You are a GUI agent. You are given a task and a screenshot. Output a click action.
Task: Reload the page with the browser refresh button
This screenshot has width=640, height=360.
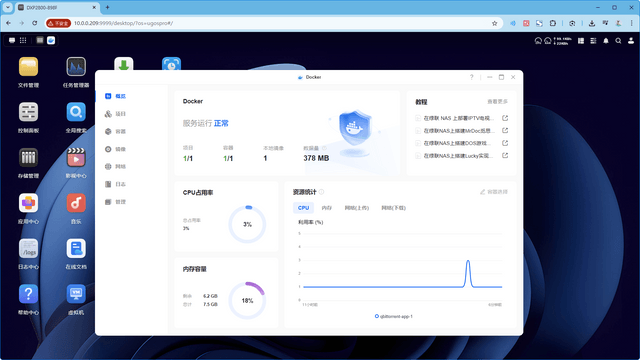pyautogui.click(x=35, y=23)
